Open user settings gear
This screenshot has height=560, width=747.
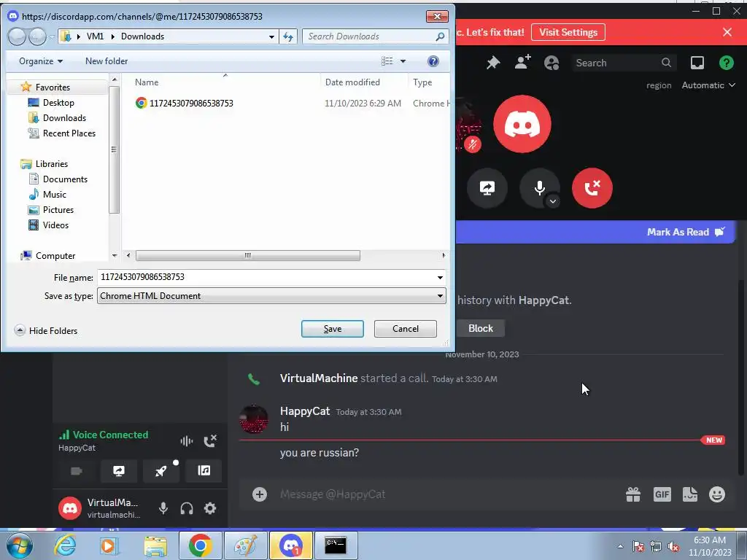pyautogui.click(x=210, y=508)
